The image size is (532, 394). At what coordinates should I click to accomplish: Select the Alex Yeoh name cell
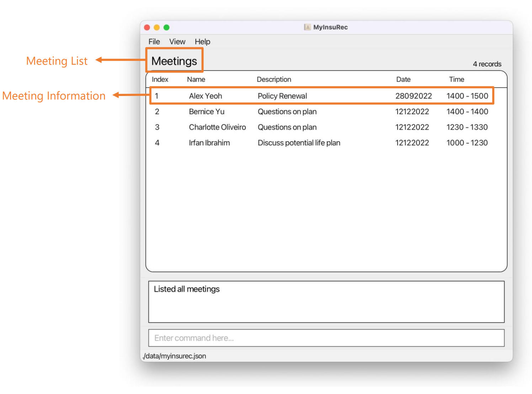point(205,96)
